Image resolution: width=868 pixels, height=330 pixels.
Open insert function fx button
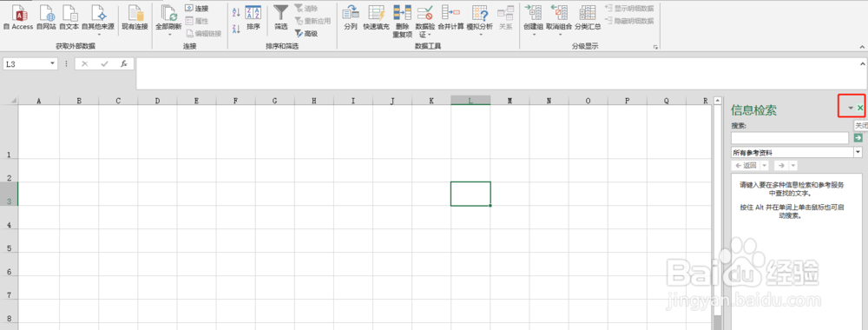(x=124, y=64)
